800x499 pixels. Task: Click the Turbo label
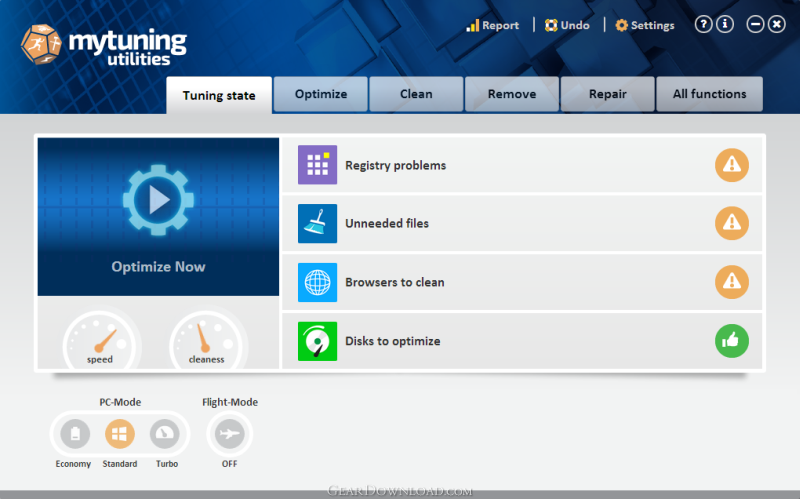point(167,464)
